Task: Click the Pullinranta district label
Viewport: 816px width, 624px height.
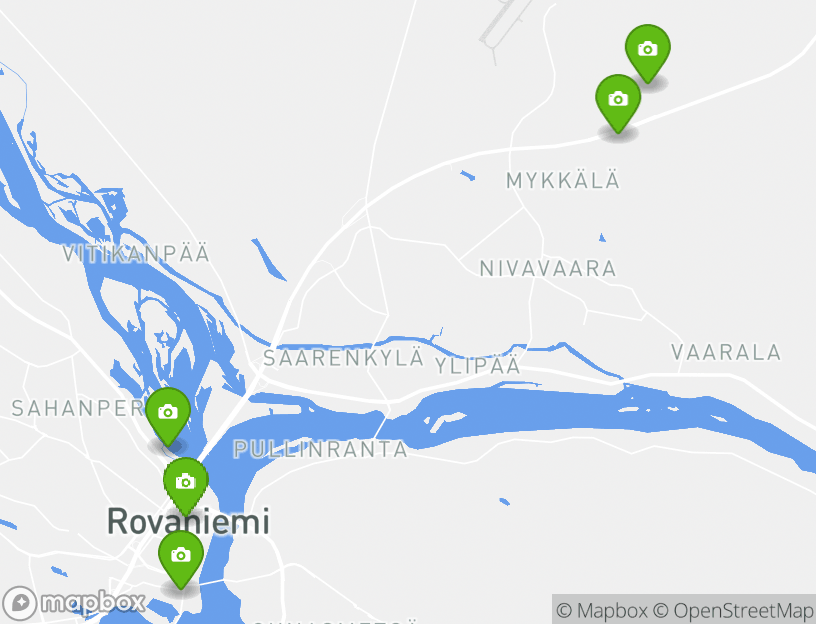Action: point(321,449)
